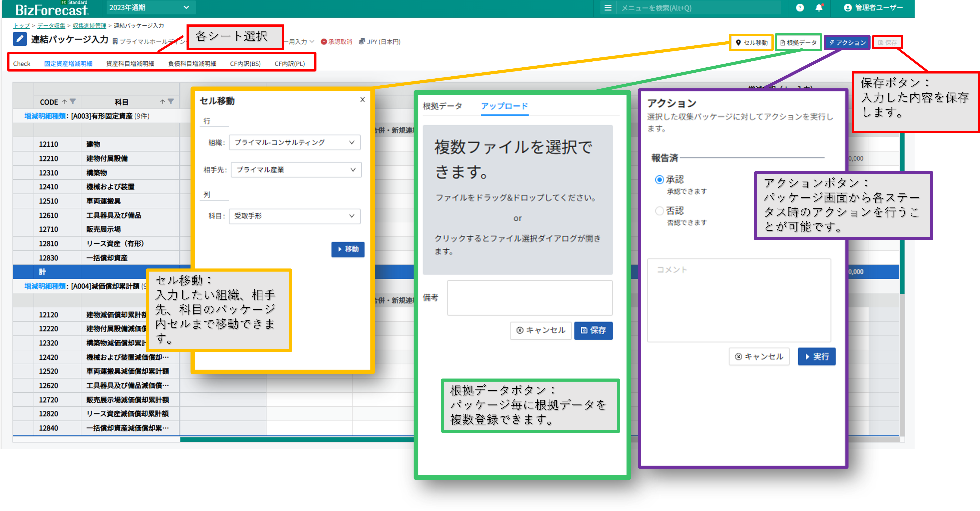This screenshot has width=980, height=511.
Task: Switch to the 資産科目増減明細 sheet tab
Action: tap(130, 64)
